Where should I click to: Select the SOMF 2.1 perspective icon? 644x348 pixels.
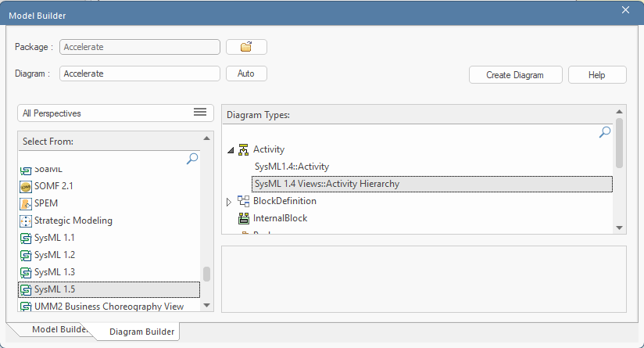(26, 186)
